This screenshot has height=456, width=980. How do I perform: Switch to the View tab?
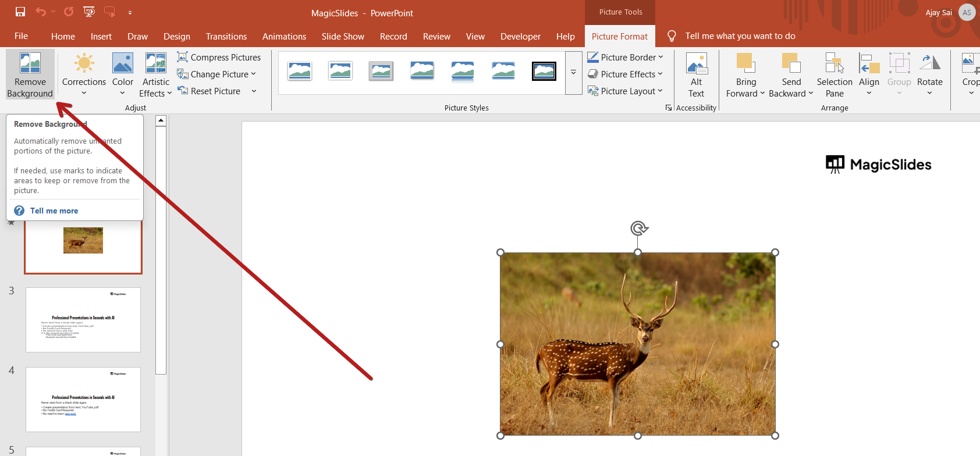pos(475,36)
